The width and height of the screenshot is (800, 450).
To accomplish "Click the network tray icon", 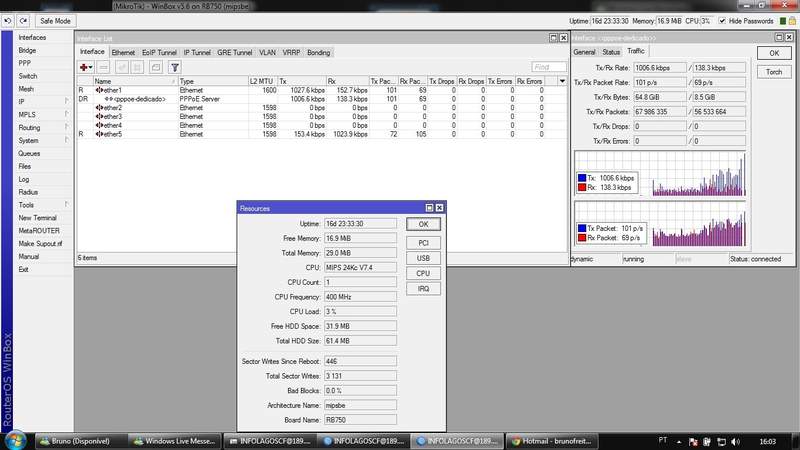I will click(721, 441).
